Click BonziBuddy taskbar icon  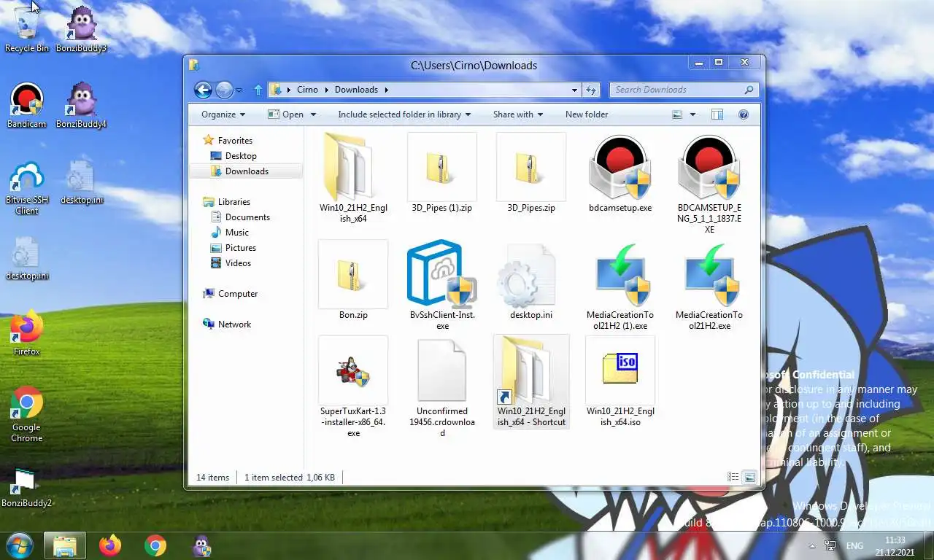[201, 545]
